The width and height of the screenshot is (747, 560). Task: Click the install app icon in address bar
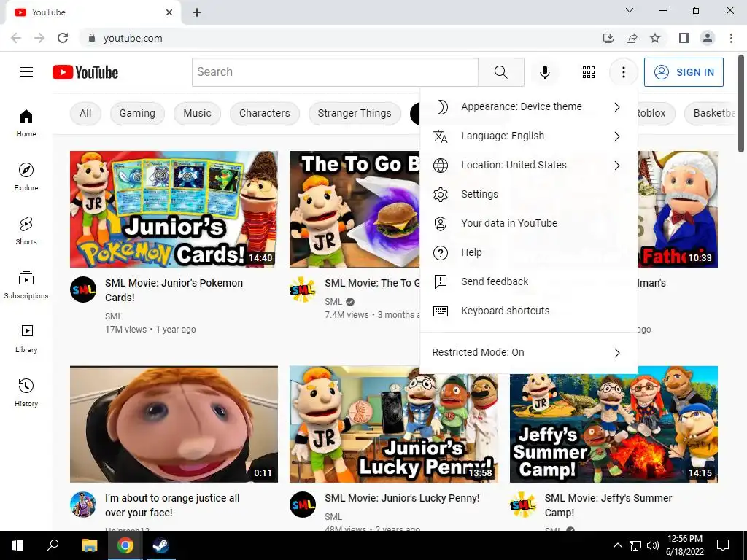tap(608, 38)
